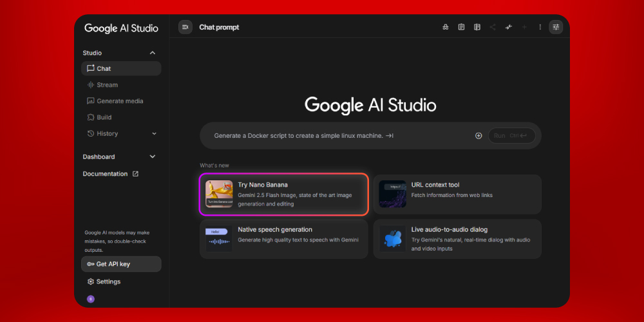644x322 pixels.
Task: Click the plus icon in prompt box
Action: (x=478, y=136)
